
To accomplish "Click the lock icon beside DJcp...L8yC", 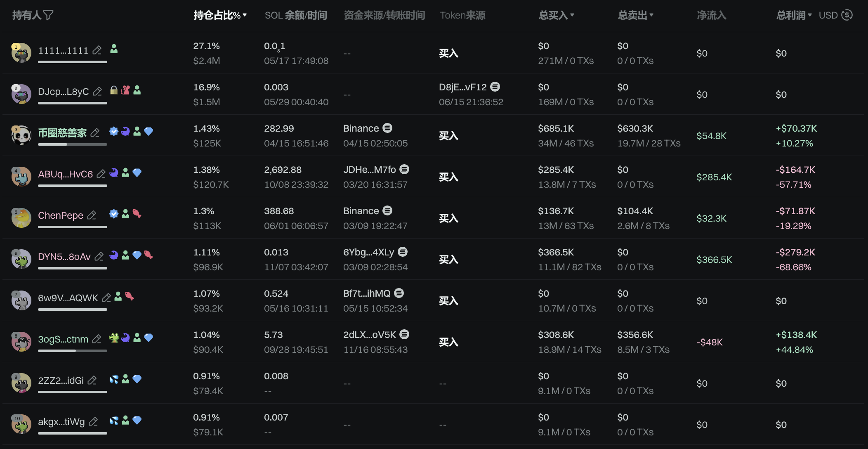I will [x=114, y=90].
